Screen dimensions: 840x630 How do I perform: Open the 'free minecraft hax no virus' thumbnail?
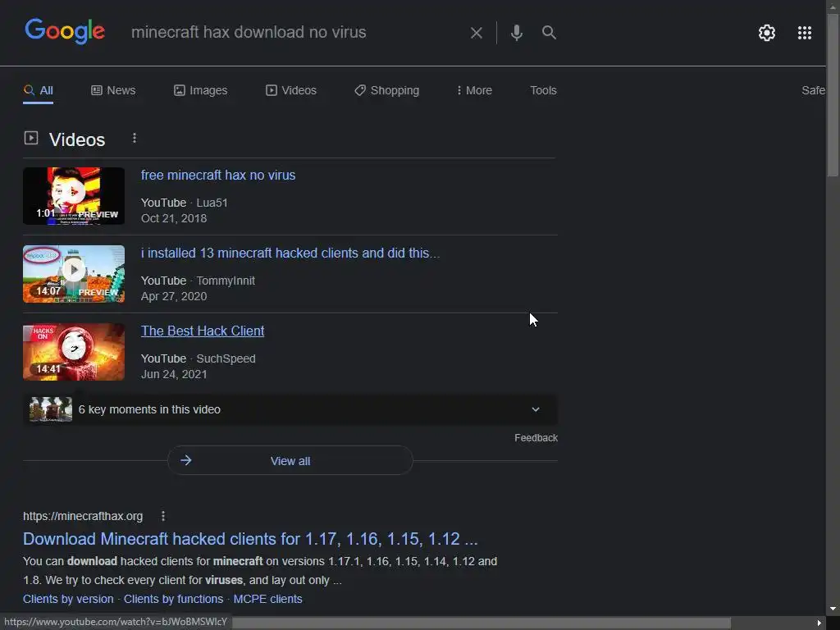73,195
